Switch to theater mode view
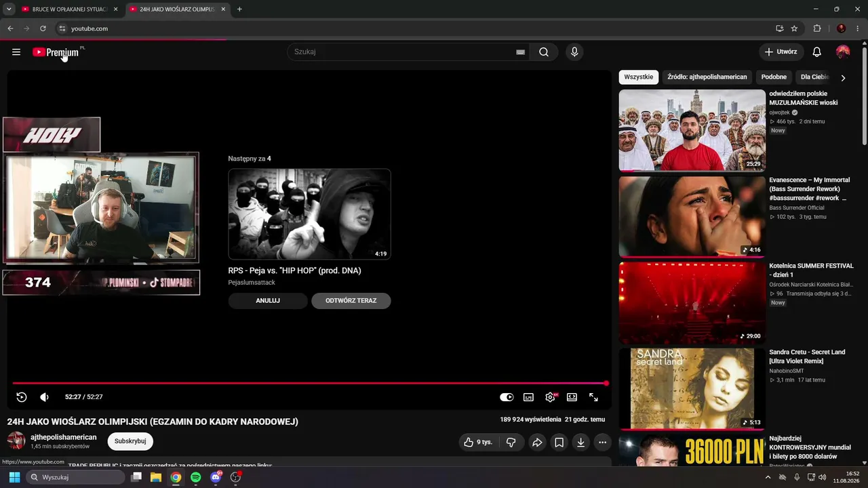The height and width of the screenshot is (488, 868). tap(572, 397)
